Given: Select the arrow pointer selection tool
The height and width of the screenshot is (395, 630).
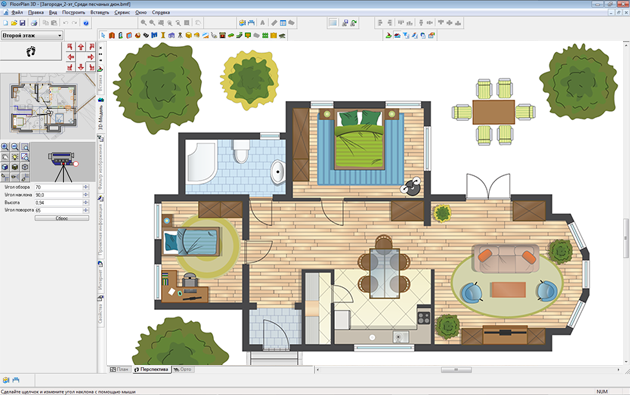Looking at the screenshot, I should (103, 35).
